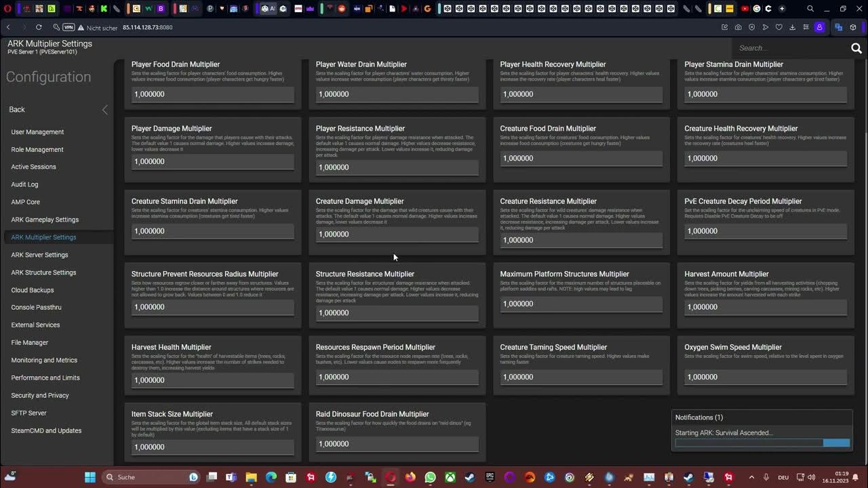The width and height of the screenshot is (868, 488).
Task: Open WhatsApp from the taskbar
Action: tap(430, 477)
